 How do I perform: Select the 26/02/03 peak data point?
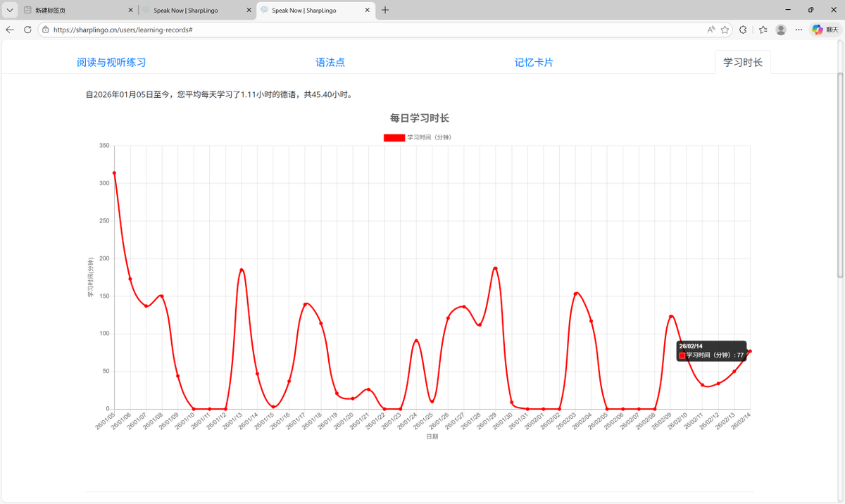point(575,294)
